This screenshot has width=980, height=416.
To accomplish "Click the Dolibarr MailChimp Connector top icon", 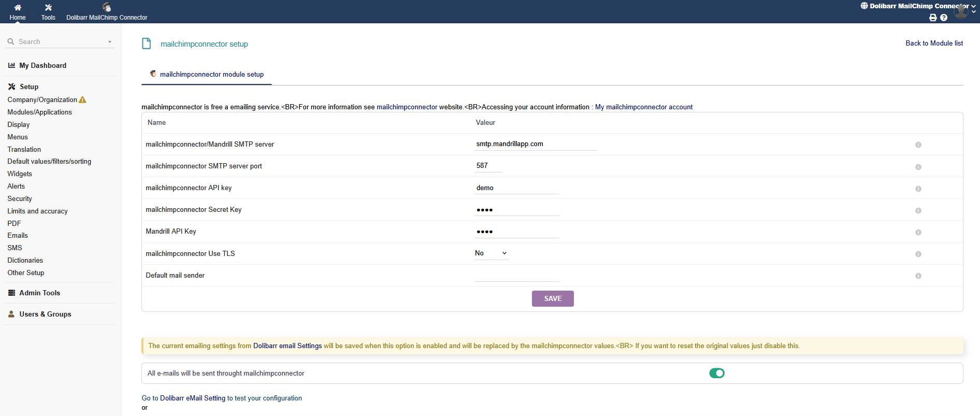I will (107, 7).
